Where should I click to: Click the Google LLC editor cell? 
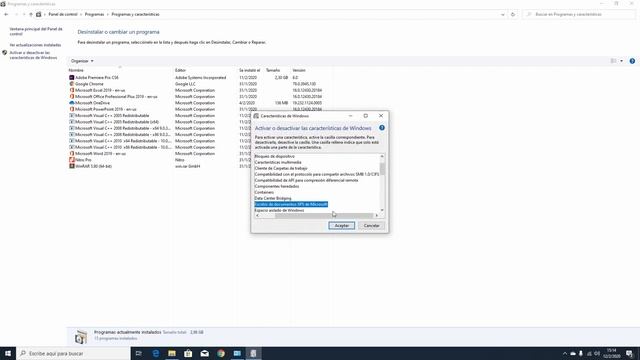185,84
